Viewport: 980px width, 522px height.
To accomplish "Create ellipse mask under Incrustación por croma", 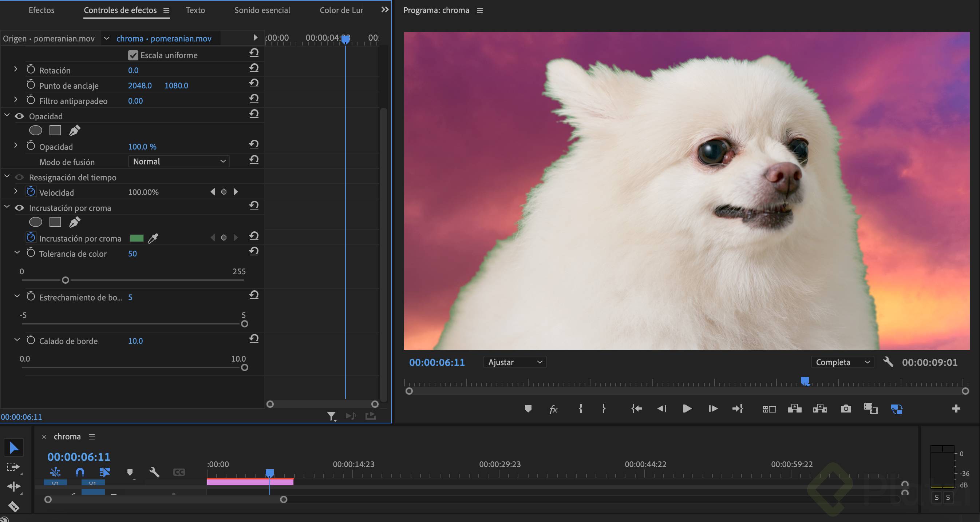I will pyautogui.click(x=35, y=222).
